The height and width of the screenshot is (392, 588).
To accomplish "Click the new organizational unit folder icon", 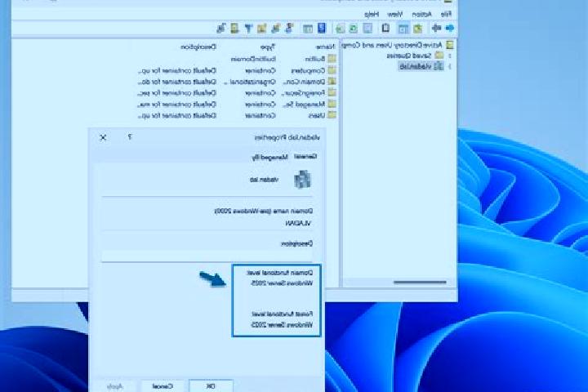I will (x=261, y=28).
